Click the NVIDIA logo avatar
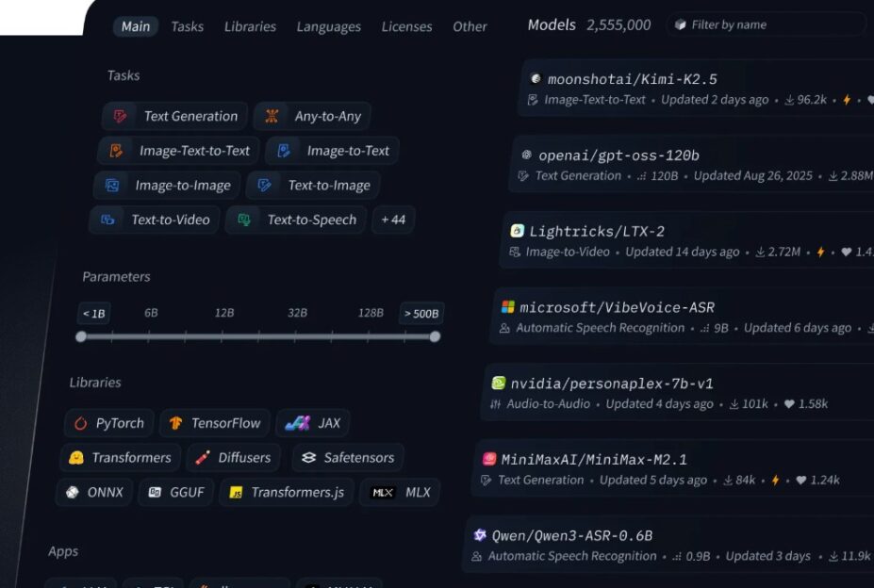The image size is (874, 588). pyautogui.click(x=499, y=383)
